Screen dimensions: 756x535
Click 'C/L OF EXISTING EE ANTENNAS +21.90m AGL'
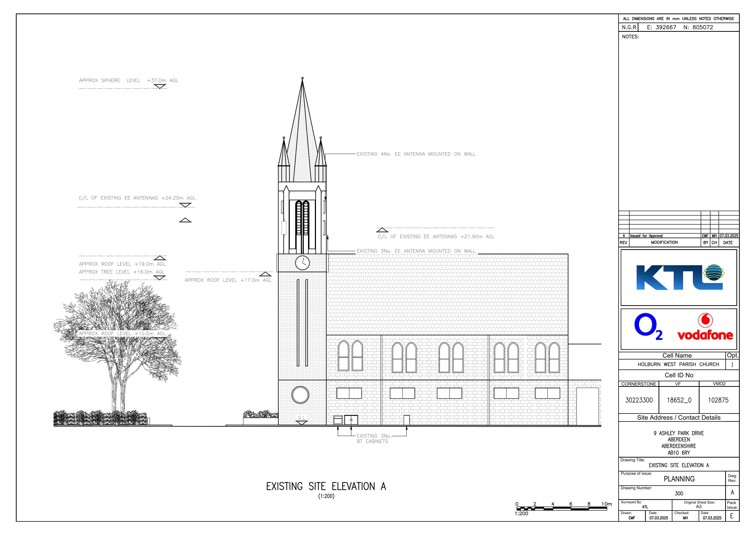pos(436,237)
